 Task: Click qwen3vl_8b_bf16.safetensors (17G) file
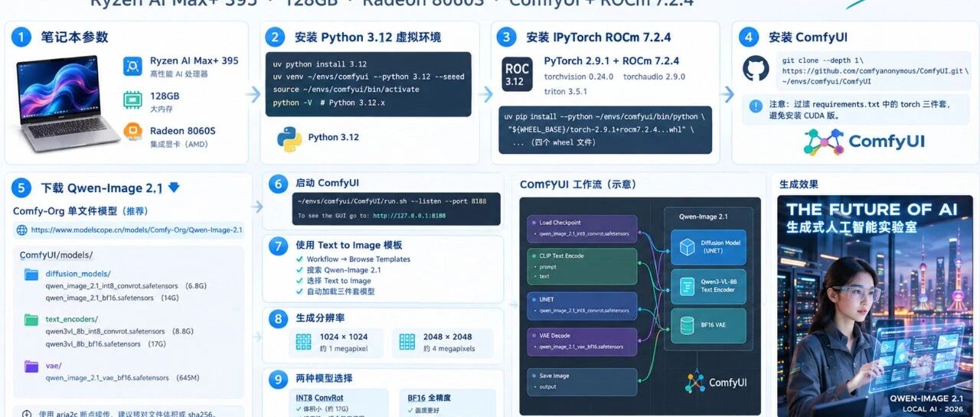pyautogui.click(x=106, y=344)
